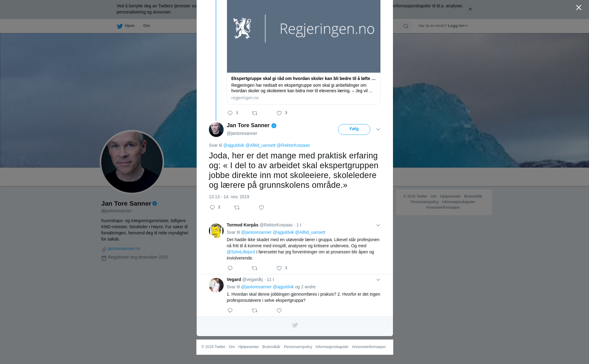Retweet Vegard's reply tweet
The width and height of the screenshot is (589, 364).
pos(255,311)
